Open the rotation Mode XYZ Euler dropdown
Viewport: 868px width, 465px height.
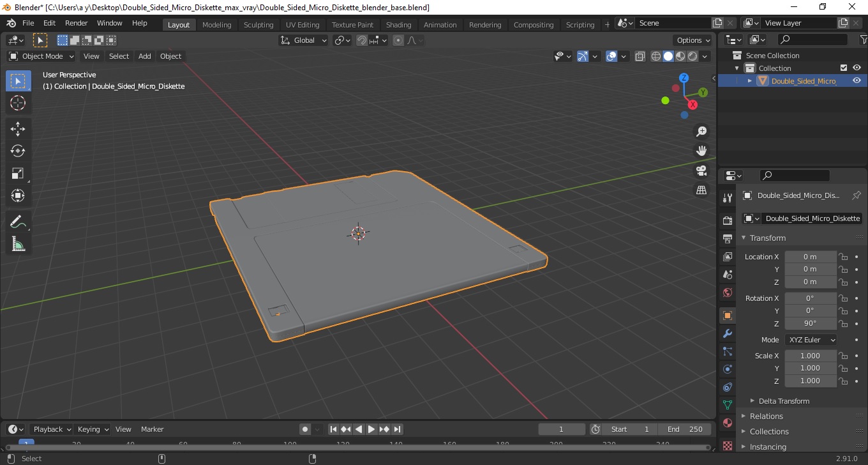click(x=811, y=340)
